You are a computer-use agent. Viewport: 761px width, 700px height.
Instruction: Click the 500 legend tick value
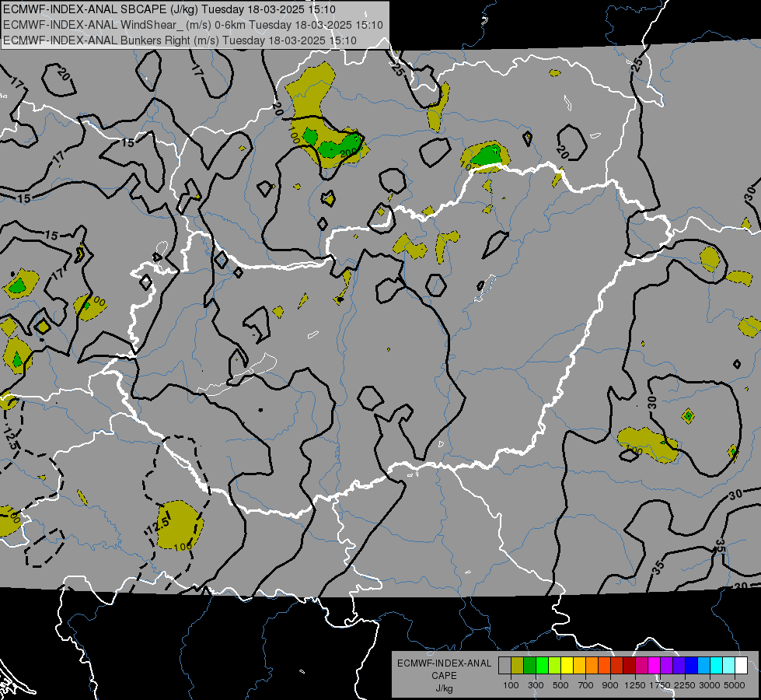pyautogui.click(x=560, y=685)
